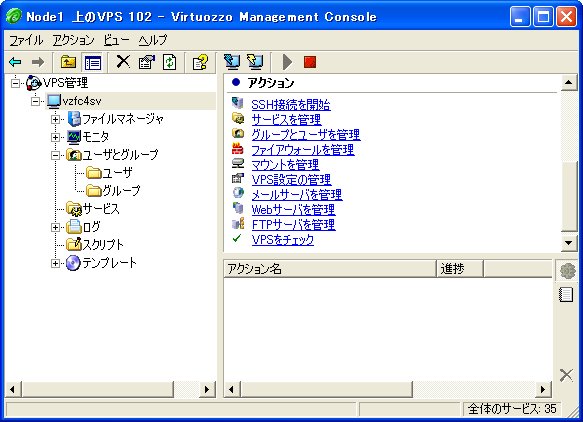Select テンプレート in the tree
The height and width of the screenshot is (422, 583).
[109, 263]
